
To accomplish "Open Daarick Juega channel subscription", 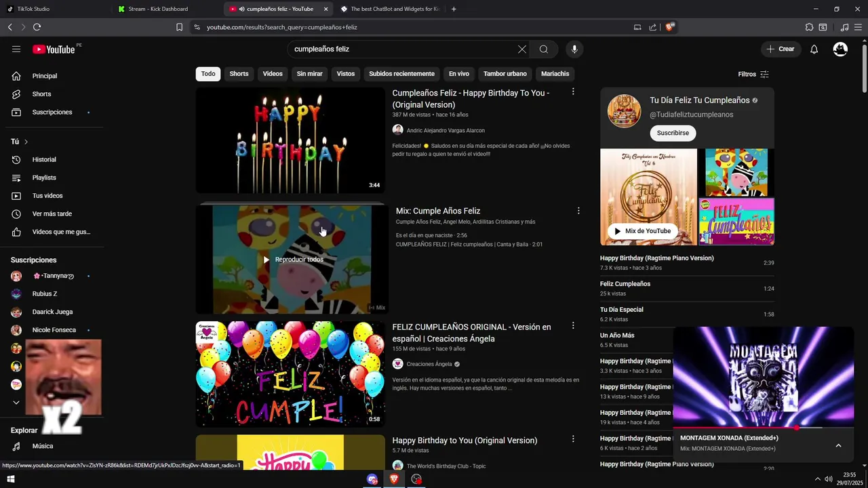I will (x=52, y=312).
